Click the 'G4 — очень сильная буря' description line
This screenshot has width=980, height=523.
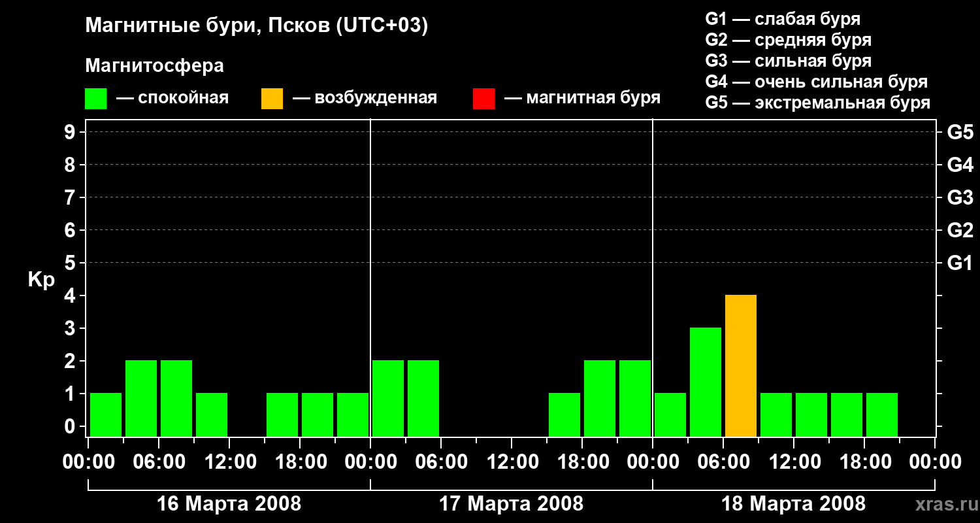[817, 82]
